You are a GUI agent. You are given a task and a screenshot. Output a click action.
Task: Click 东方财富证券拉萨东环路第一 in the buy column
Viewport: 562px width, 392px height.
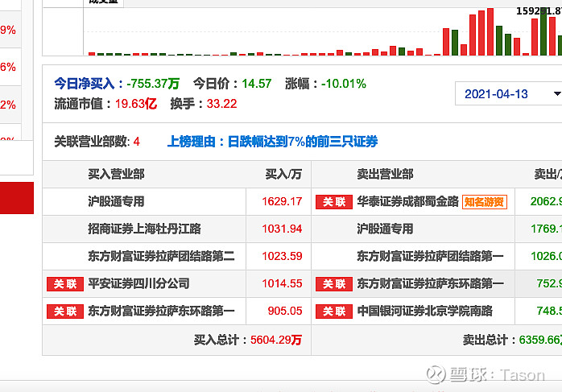(161, 311)
